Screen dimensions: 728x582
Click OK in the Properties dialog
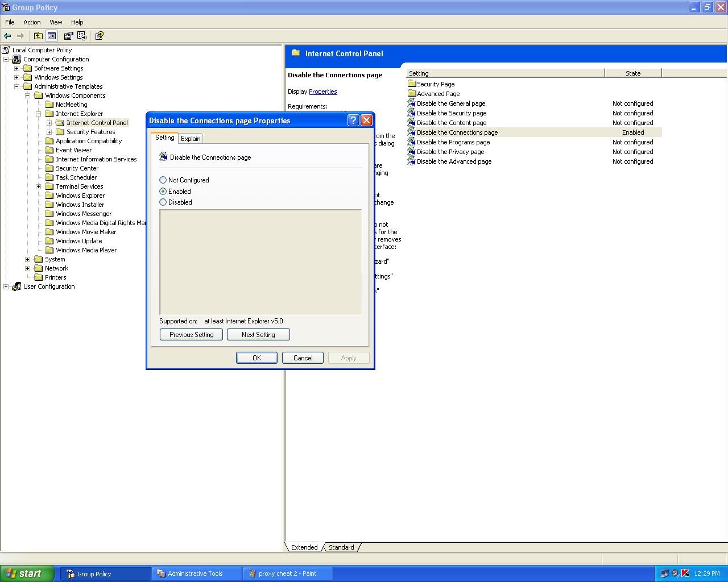pyautogui.click(x=257, y=357)
